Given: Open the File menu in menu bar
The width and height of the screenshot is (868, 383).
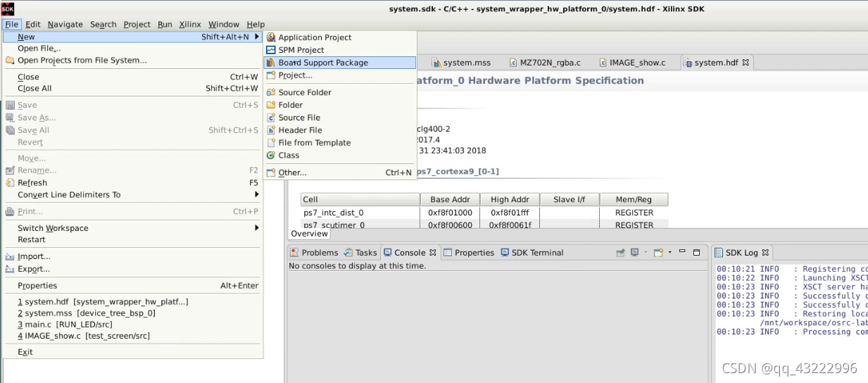Looking at the screenshot, I should pos(11,24).
